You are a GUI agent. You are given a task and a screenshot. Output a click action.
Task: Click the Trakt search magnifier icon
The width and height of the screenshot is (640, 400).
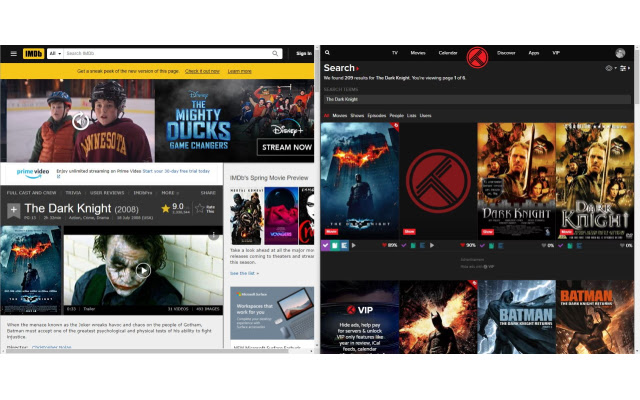tap(327, 53)
